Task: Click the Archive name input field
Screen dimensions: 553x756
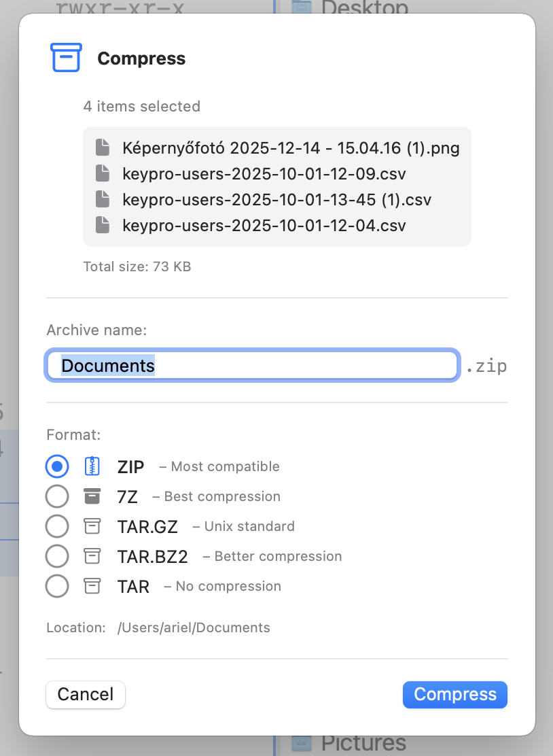Action: tap(252, 365)
